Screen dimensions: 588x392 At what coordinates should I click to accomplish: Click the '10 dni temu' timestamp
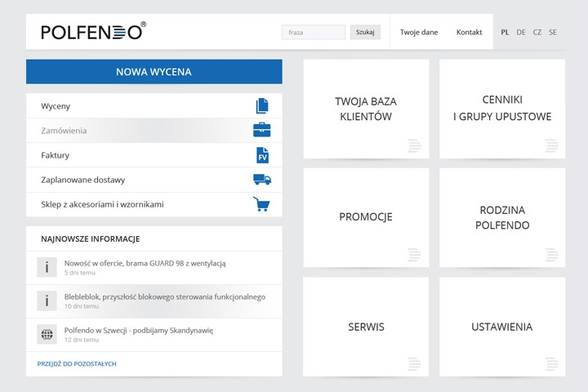pos(82,306)
